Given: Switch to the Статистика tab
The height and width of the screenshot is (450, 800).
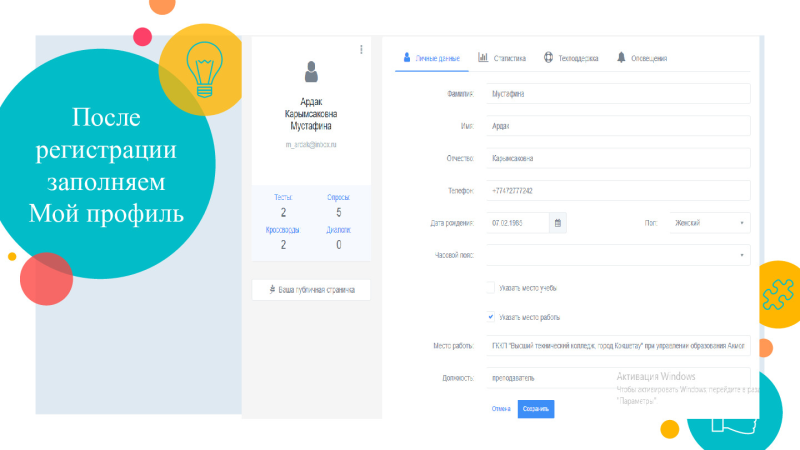Looking at the screenshot, I should click(502, 58).
